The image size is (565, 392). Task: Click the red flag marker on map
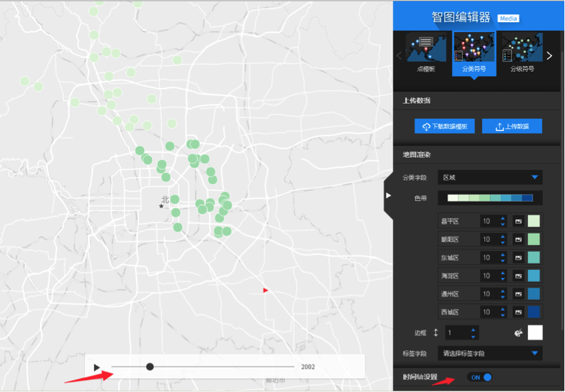coord(266,290)
